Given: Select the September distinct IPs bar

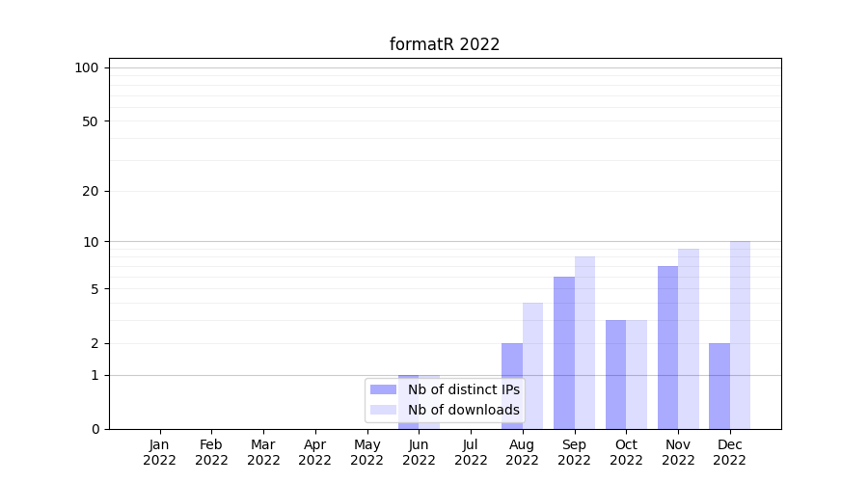Looking at the screenshot, I should click(x=564, y=353).
